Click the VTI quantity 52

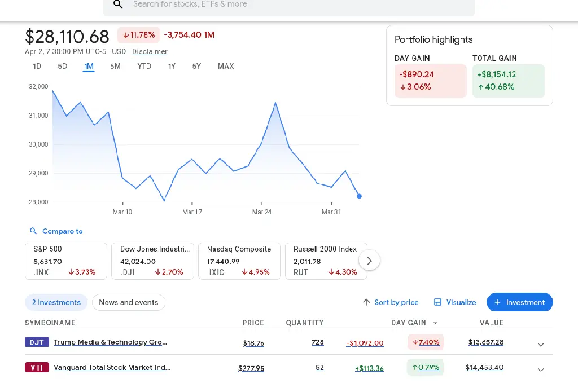319,367
